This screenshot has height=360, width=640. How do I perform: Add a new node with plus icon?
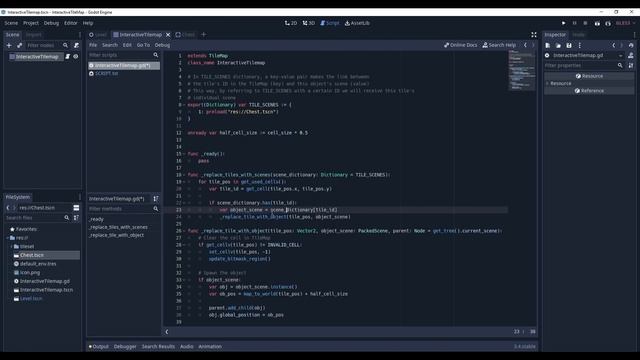[x=9, y=45]
